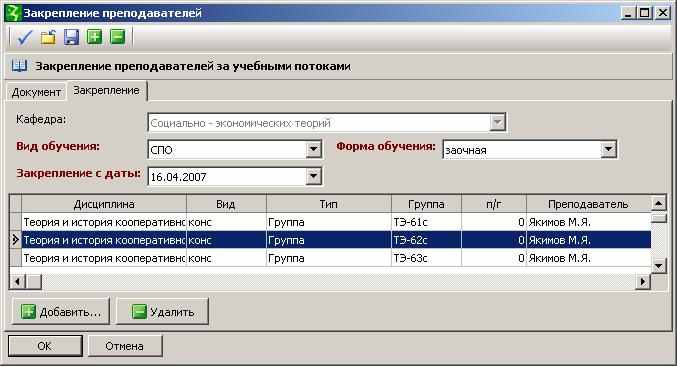The height and width of the screenshot is (367, 677).
Task: Click the table's vertical scroll down arrow
Action: 658,266
